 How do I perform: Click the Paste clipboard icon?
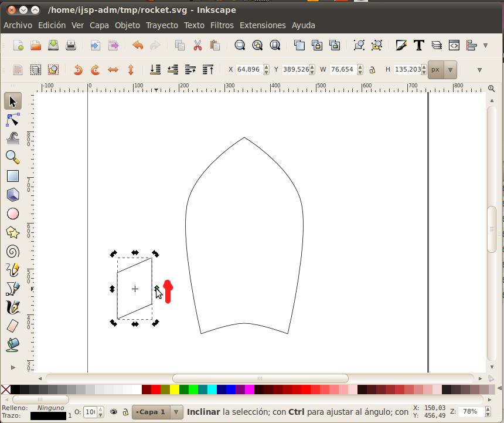215,45
